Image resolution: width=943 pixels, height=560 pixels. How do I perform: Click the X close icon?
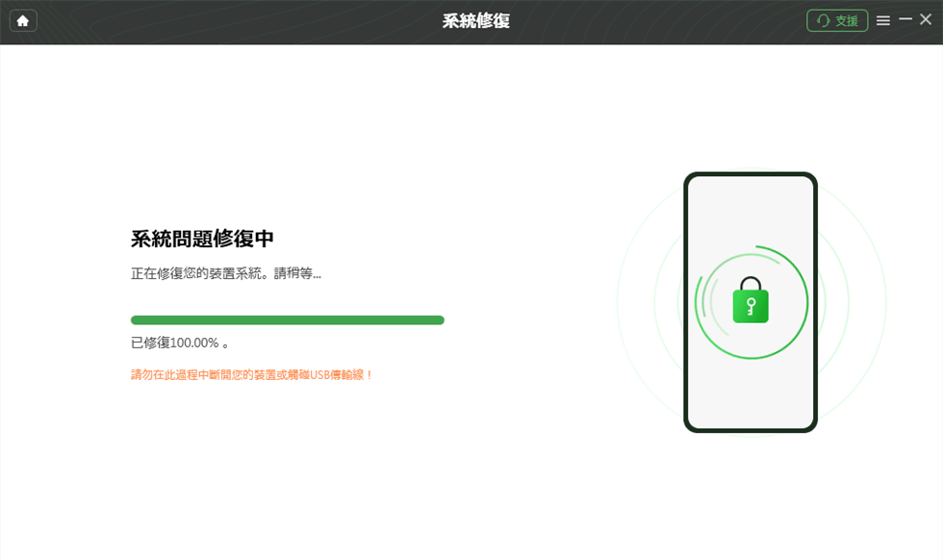(927, 20)
